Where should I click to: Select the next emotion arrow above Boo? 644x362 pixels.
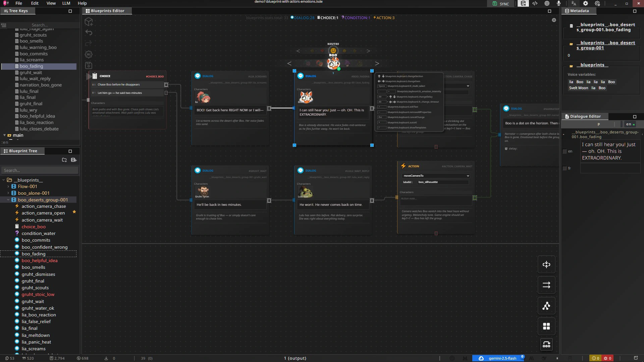coord(368,51)
